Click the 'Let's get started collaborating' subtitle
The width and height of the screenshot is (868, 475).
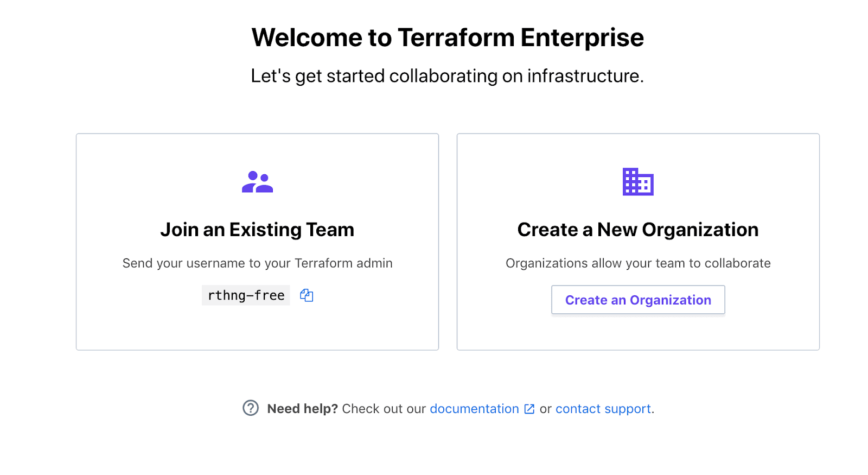tap(448, 76)
